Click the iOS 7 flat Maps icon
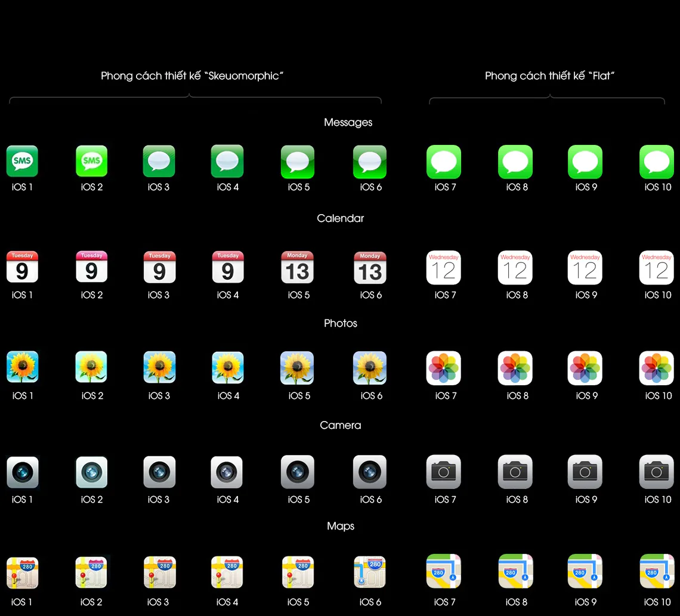The image size is (680, 616). 444,571
